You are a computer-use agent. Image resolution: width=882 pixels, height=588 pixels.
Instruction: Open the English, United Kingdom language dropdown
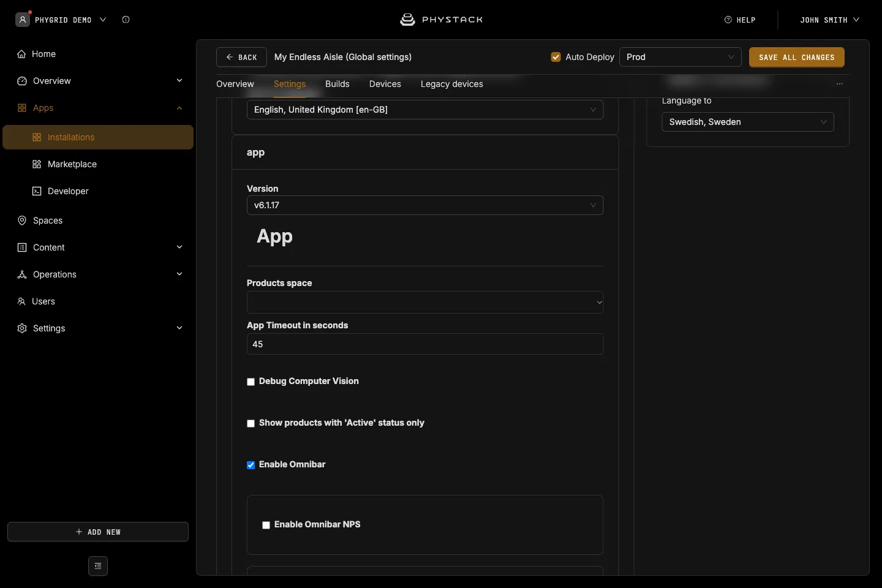pyautogui.click(x=425, y=110)
